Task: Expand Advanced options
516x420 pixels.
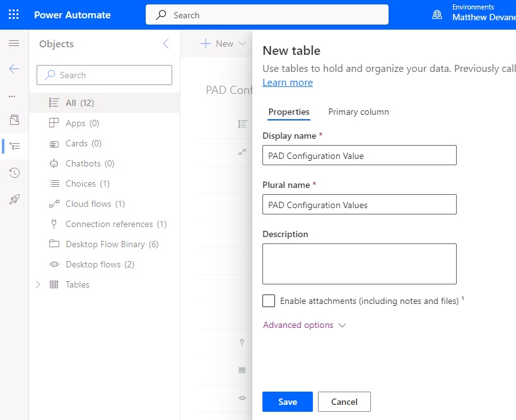Action: click(305, 325)
